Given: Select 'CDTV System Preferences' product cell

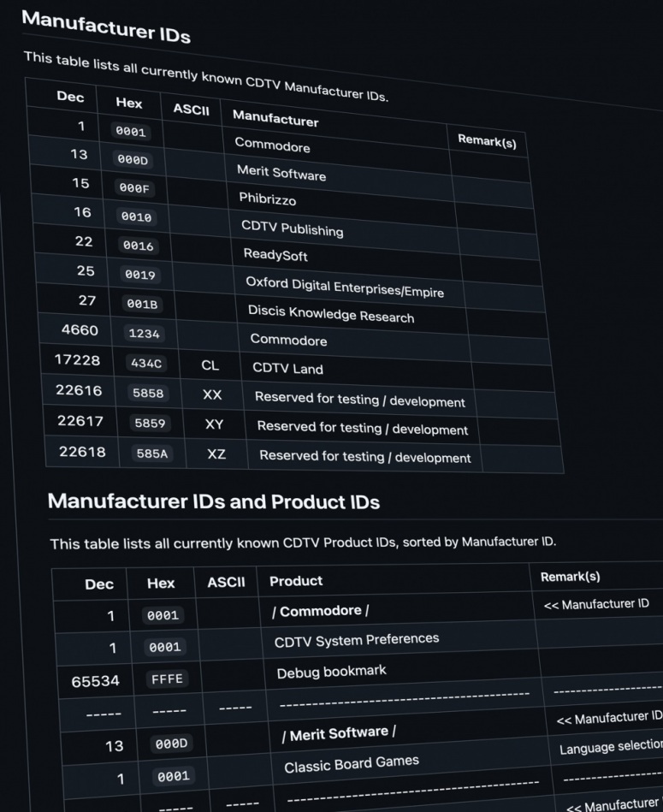Looking at the screenshot, I should pos(357,641).
